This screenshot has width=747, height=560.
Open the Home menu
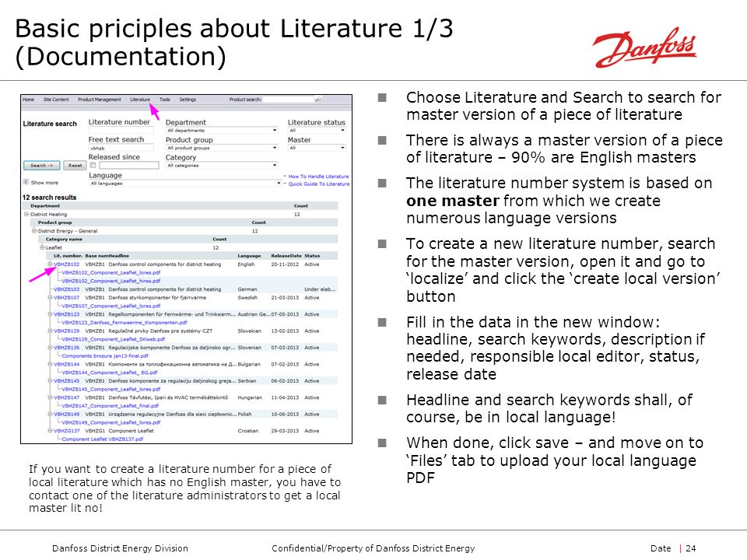click(29, 100)
